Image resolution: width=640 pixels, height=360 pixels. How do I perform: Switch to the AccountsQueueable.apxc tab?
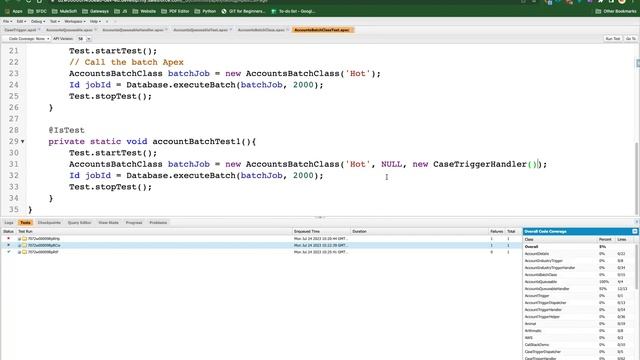(71, 30)
